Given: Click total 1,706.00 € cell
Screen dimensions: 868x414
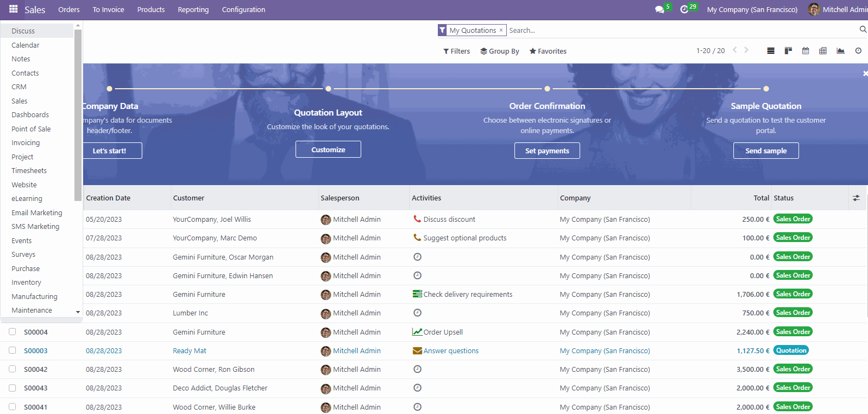Looking at the screenshot, I should 753,294.
